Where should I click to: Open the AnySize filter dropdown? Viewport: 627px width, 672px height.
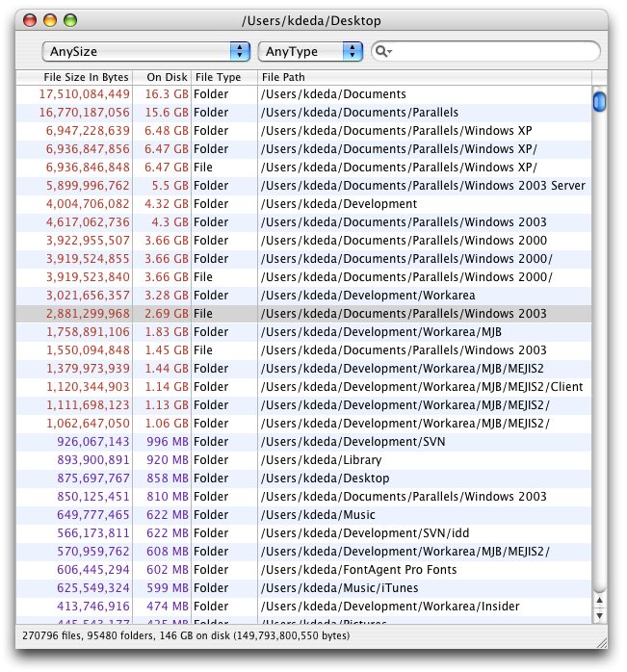tap(145, 51)
